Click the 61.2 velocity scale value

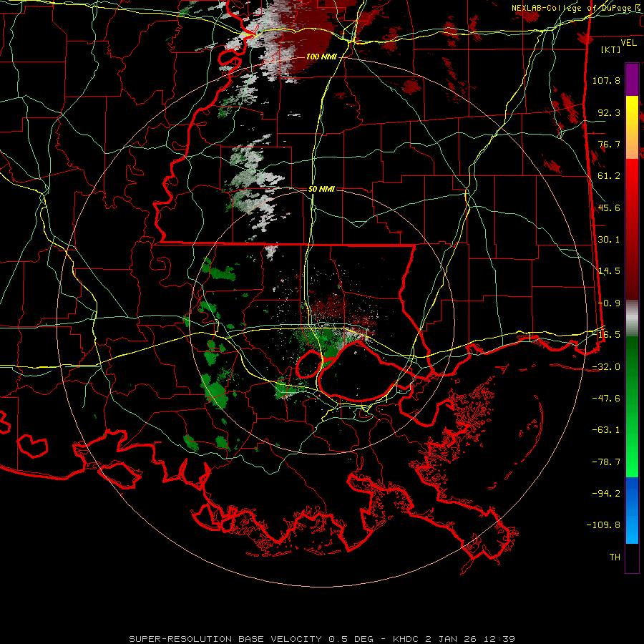tap(609, 176)
